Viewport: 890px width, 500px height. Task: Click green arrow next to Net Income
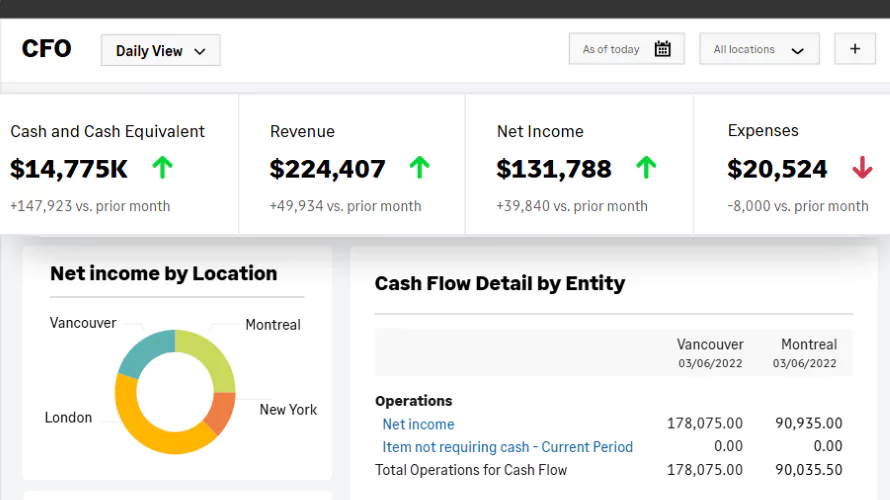pos(646,168)
